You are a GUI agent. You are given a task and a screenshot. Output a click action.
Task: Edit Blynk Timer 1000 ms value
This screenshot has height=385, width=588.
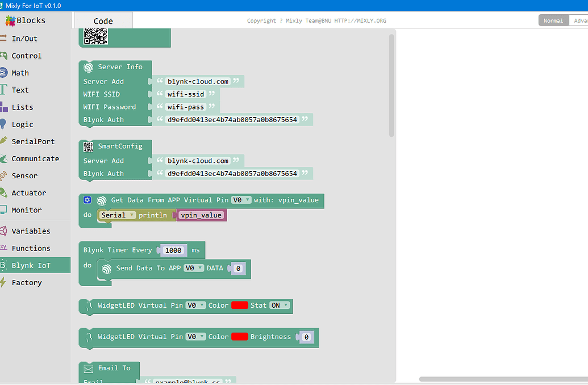click(173, 250)
